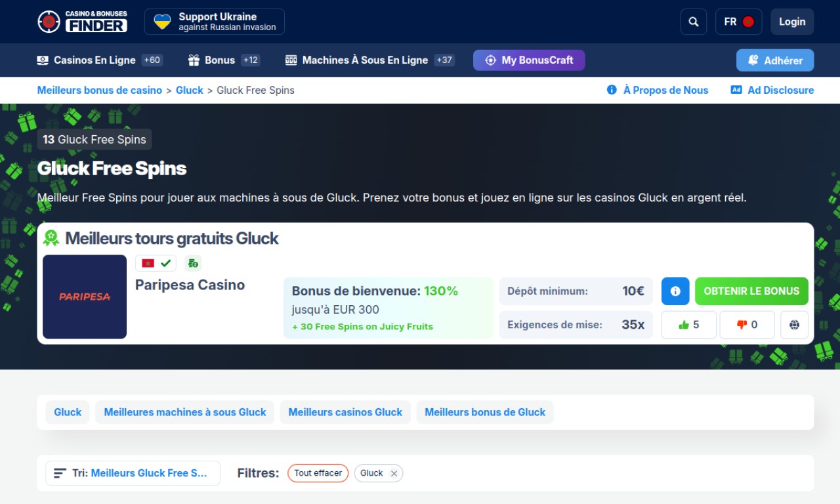Go to Meilleurs bonus de casino breadcrumb
The width and height of the screenshot is (840, 504).
point(100,90)
